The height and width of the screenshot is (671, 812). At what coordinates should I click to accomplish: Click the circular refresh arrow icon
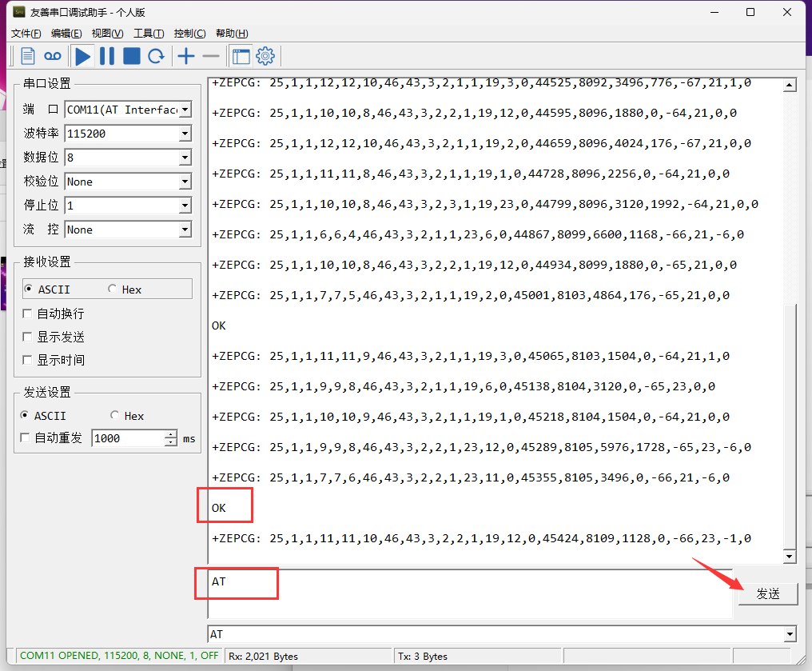157,56
